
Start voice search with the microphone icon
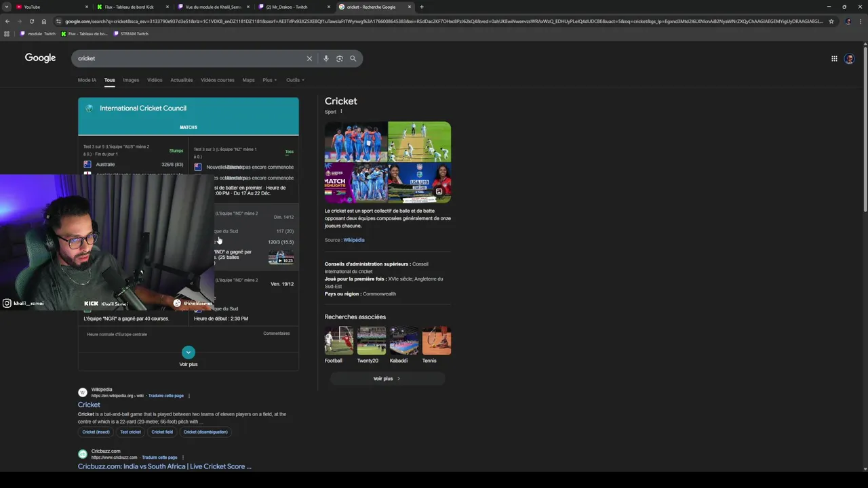pyautogui.click(x=326, y=58)
